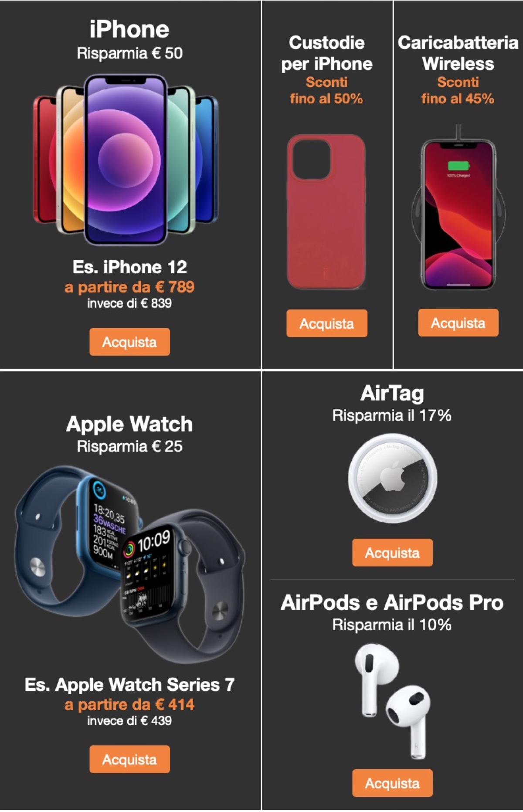Click Acquista button under AirTag
This screenshot has width=523, height=812.
coord(392,553)
